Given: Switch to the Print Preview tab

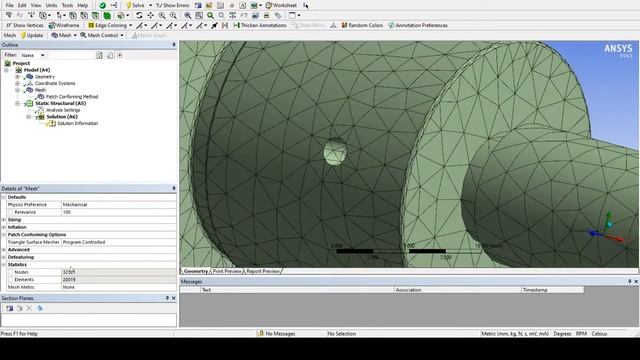Looking at the screenshot, I should click(227, 271).
